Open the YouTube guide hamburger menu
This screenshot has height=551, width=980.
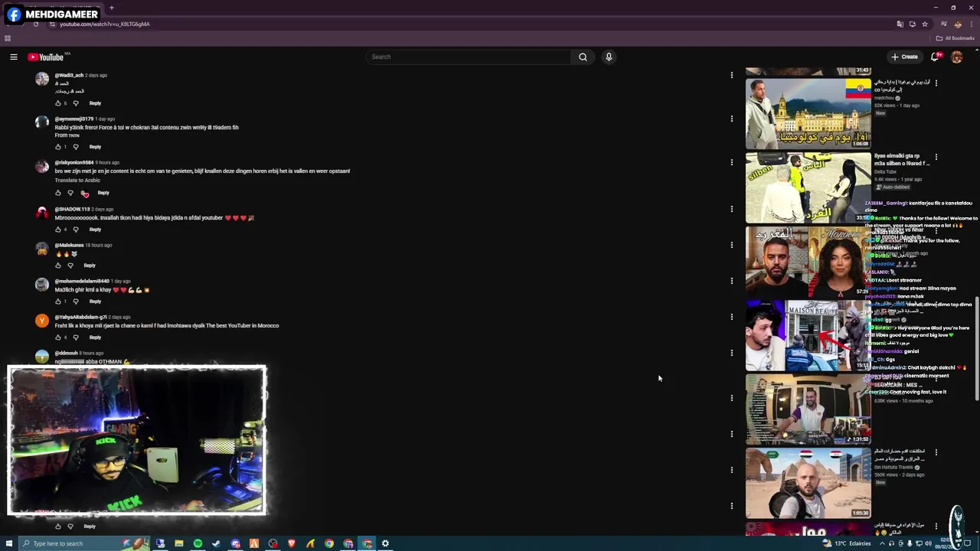(14, 57)
